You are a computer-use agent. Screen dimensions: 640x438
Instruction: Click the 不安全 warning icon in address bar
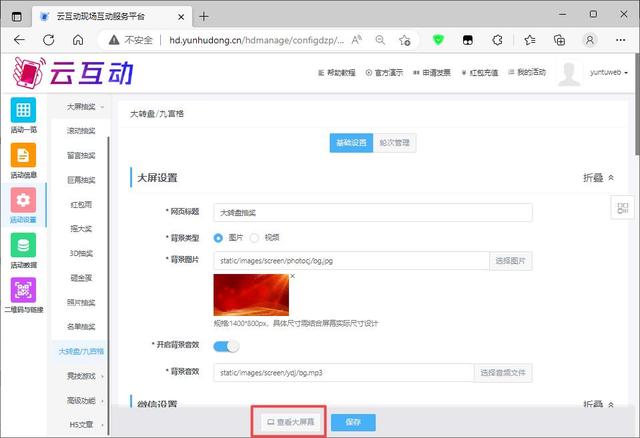point(114,40)
